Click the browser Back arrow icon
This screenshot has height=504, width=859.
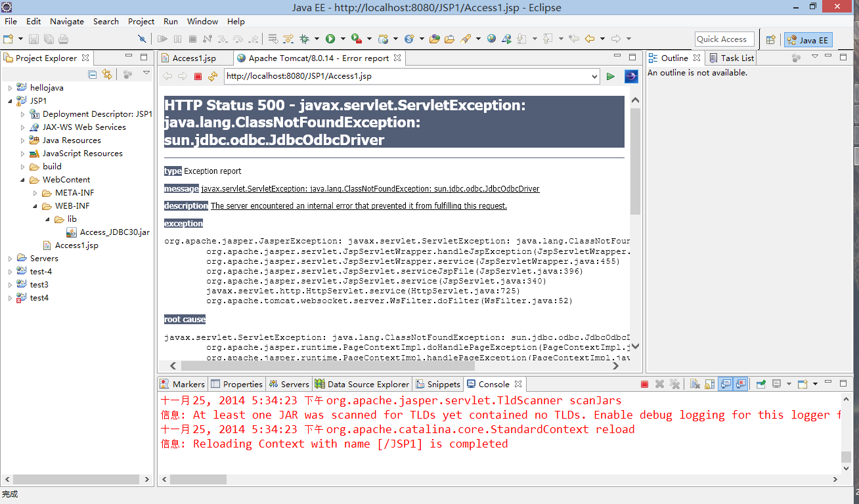tap(167, 76)
